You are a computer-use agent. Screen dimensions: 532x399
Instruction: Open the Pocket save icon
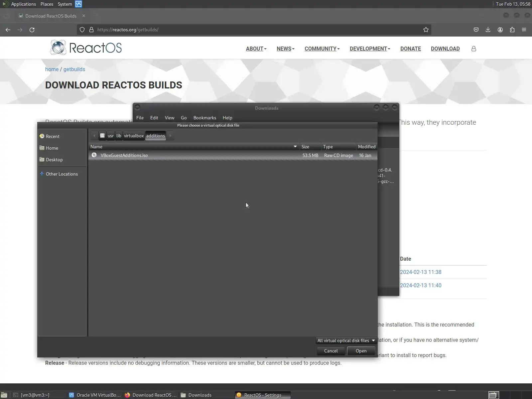[476, 30]
